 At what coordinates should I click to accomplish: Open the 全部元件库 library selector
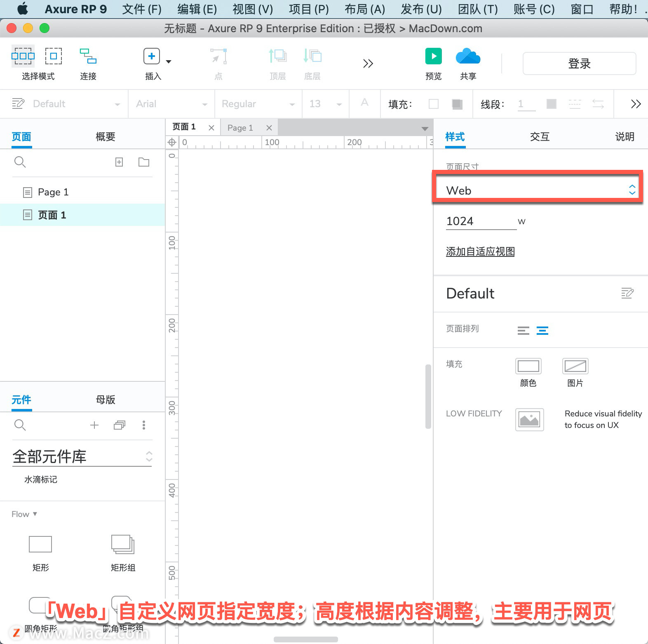click(x=82, y=457)
